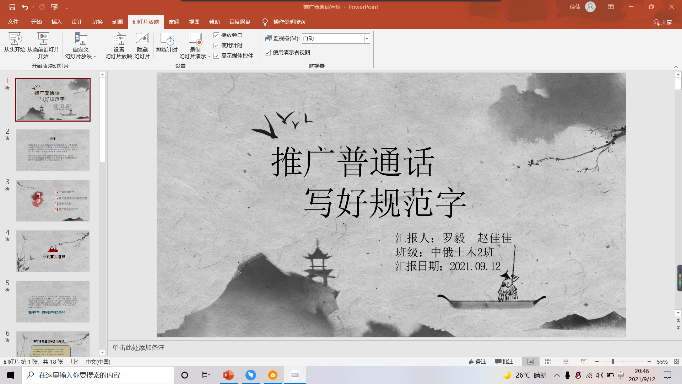Start slideshow from the beginning
This screenshot has width=682, height=384.
point(14,44)
